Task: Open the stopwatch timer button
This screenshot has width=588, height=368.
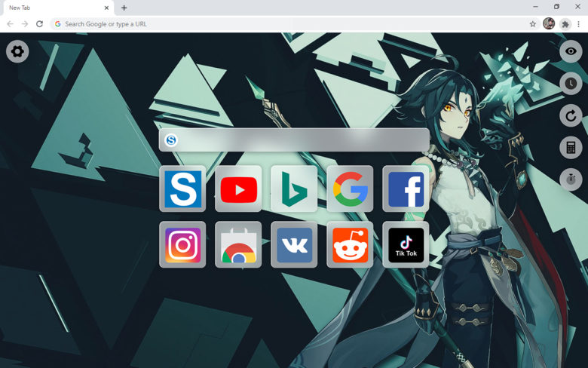Action: click(571, 179)
